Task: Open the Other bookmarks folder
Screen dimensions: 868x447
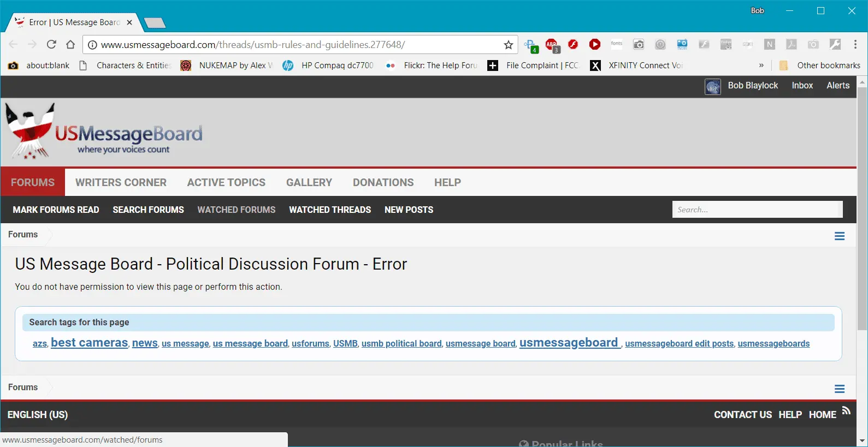Action: click(820, 65)
